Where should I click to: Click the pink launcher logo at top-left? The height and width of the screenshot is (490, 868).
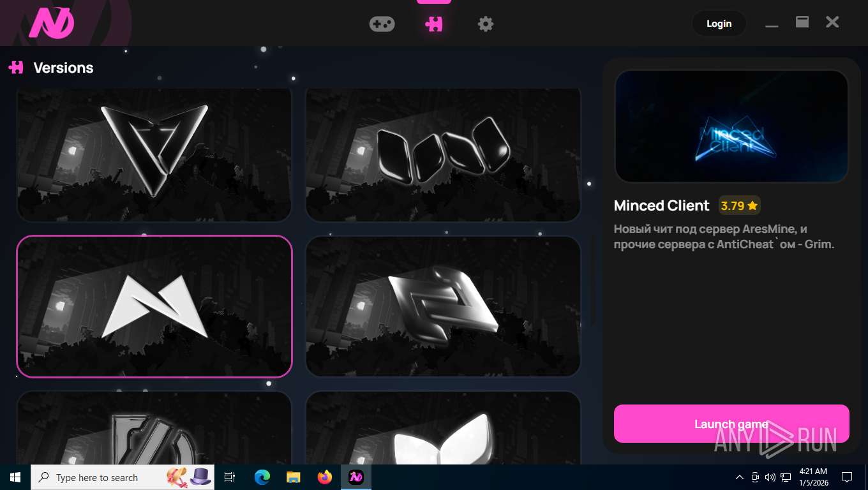pyautogui.click(x=52, y=24)
